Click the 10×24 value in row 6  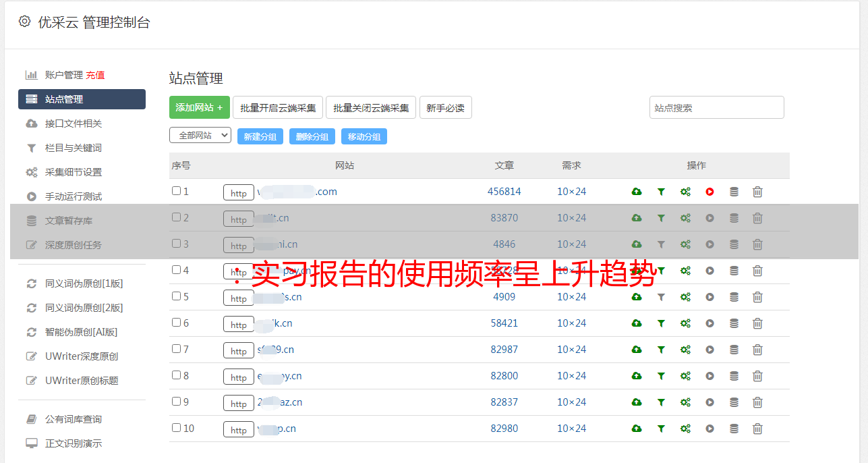click(x=572, y=323)
